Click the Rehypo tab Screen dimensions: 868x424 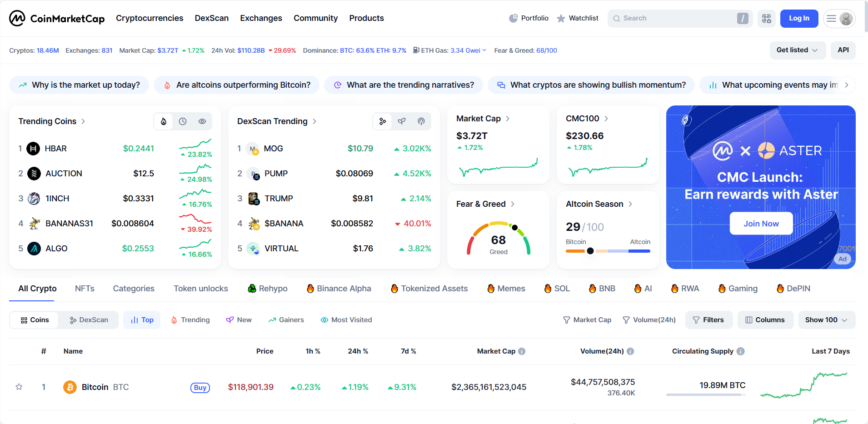[x=268, y=289]
